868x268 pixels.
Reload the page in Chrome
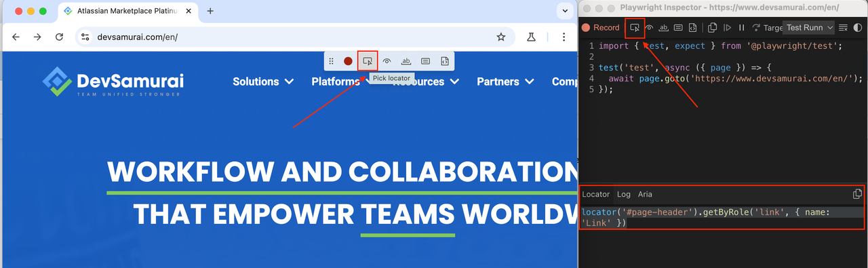tap(59, 37)
